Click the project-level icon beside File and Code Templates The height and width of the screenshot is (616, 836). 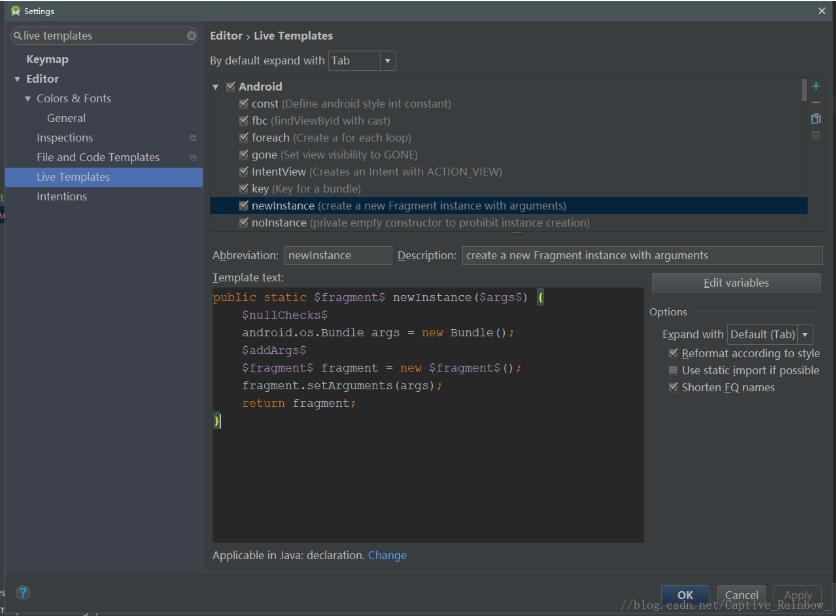[x=193, y=157]
